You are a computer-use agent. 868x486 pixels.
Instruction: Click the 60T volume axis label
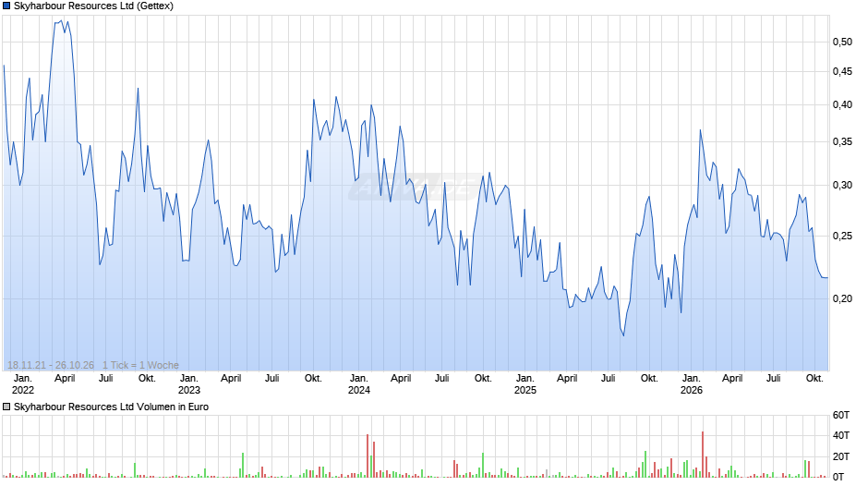point(841,415)
